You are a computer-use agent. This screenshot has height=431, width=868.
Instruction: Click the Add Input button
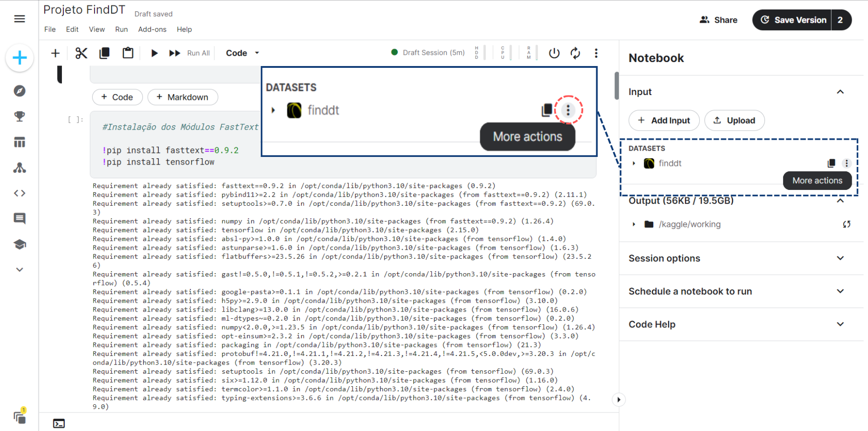pyautogui.click(x=664, y=121)
